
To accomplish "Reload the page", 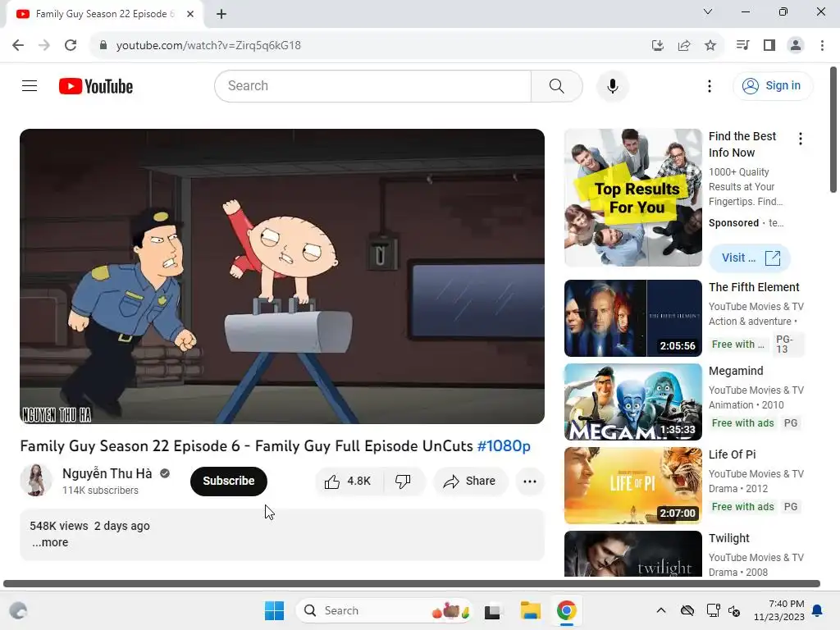I will 71,45.
